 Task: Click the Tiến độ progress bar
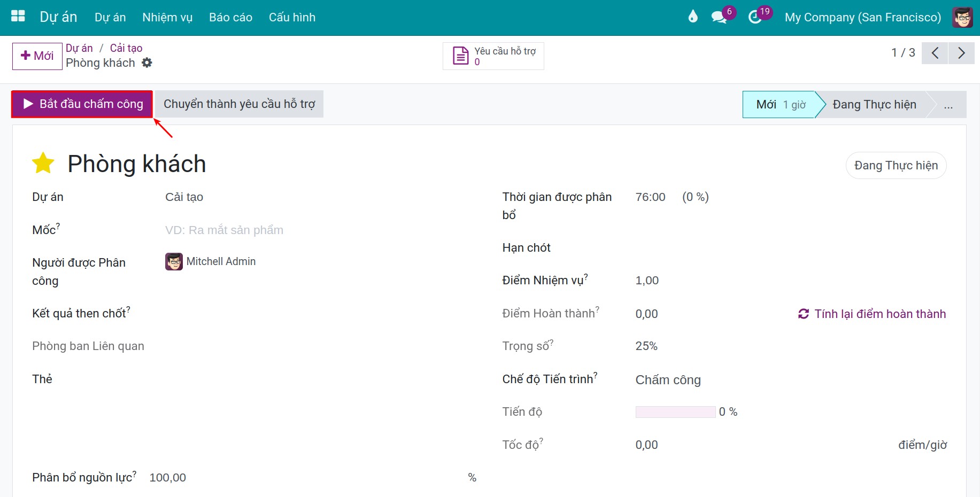(x=675, y=411)
